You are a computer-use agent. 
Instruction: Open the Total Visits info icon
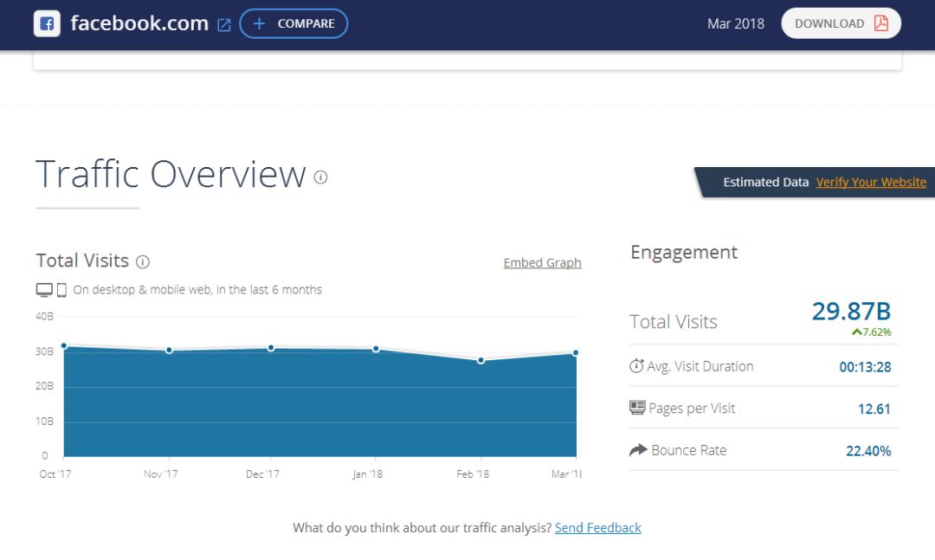click(143, 261)
